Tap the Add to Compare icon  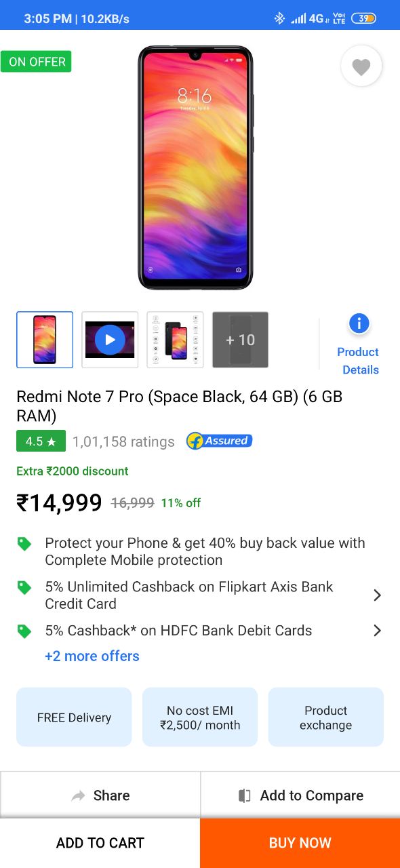[x=245, y=795]
